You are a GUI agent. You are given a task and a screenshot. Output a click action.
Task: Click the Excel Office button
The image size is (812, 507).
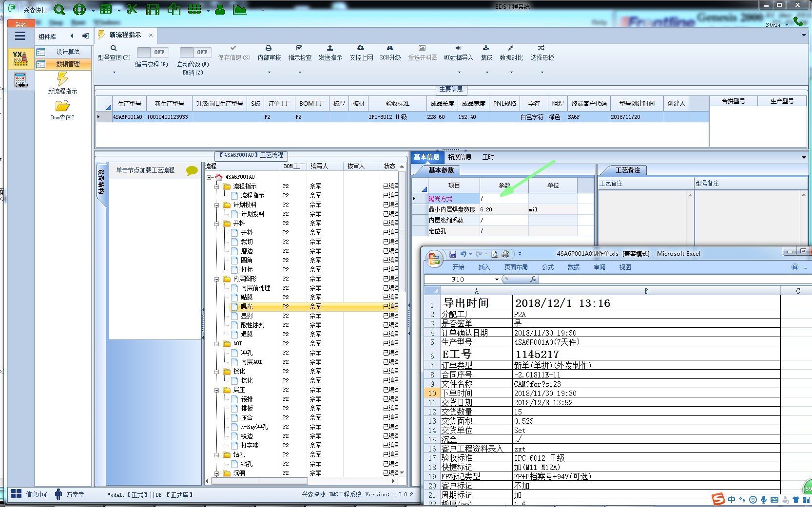pyautogui.click(x=434, y=259)
